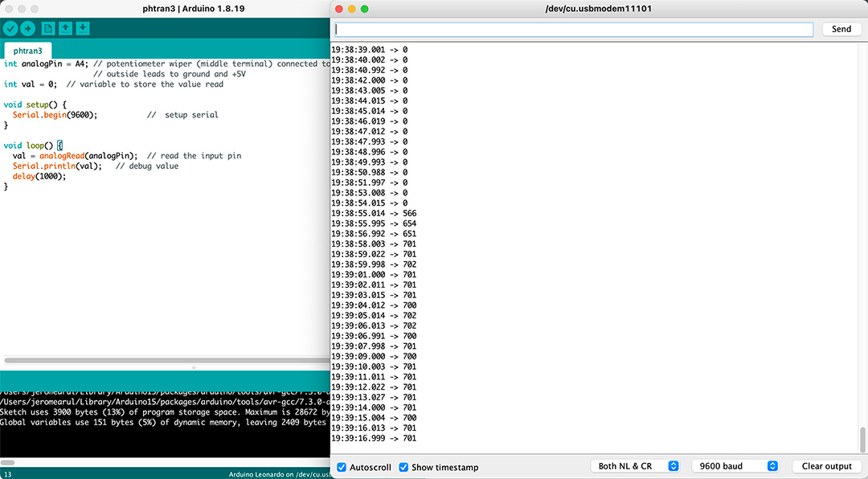The height and width of the screenshot is (479, 868).
Task: Select the phtran3 sketch tab
Action: (x=27, y=51)
